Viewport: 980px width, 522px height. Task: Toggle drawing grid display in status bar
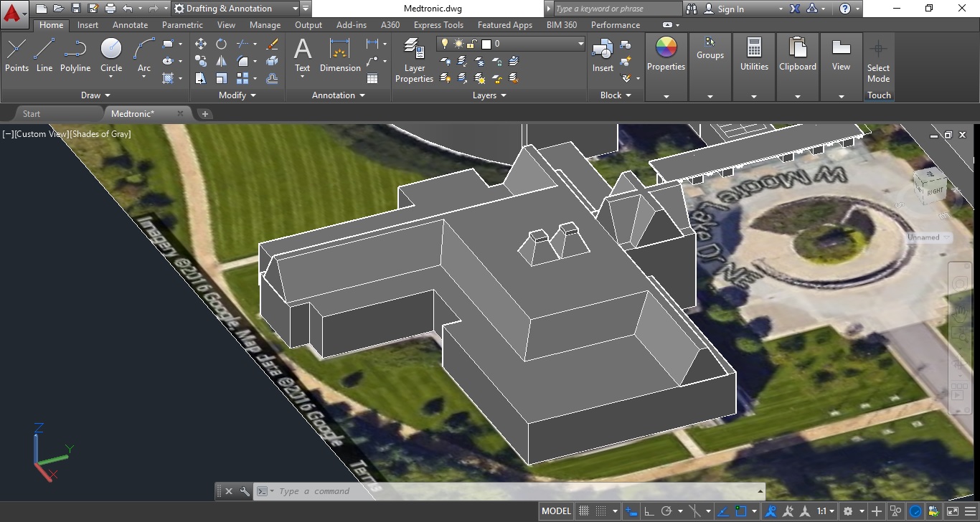pos(584,511)
